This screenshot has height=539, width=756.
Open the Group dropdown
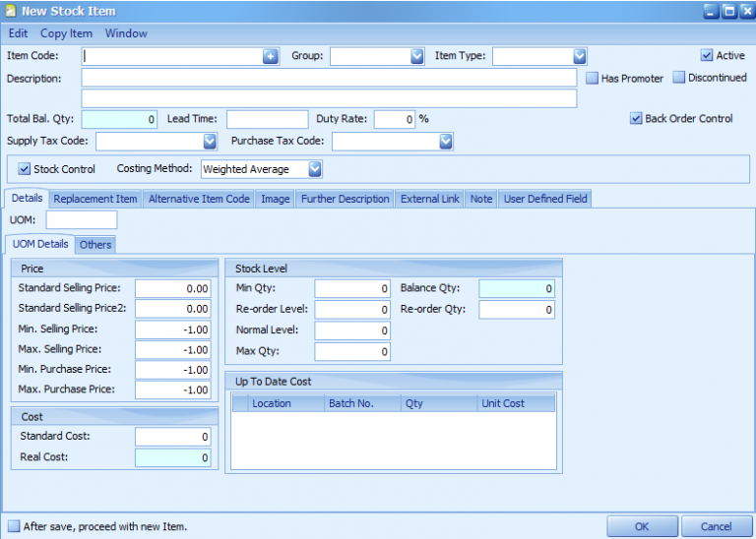(x=417, y=57)
